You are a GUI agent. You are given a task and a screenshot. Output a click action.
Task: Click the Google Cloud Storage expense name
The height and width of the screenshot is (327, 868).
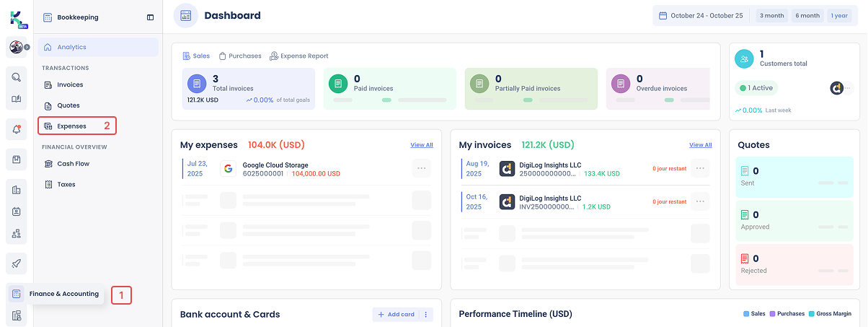[x=275, y=165]
